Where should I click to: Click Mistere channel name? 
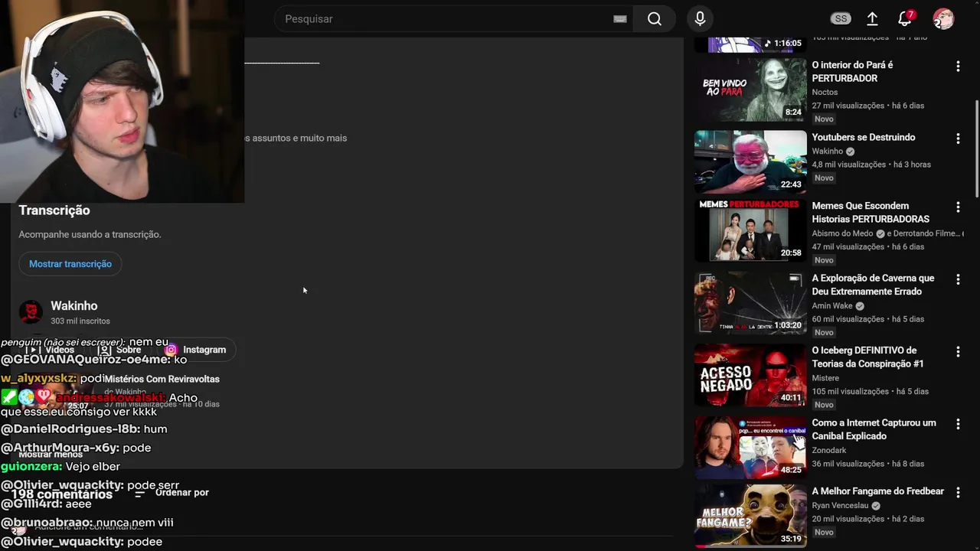[x=825, y=378]
